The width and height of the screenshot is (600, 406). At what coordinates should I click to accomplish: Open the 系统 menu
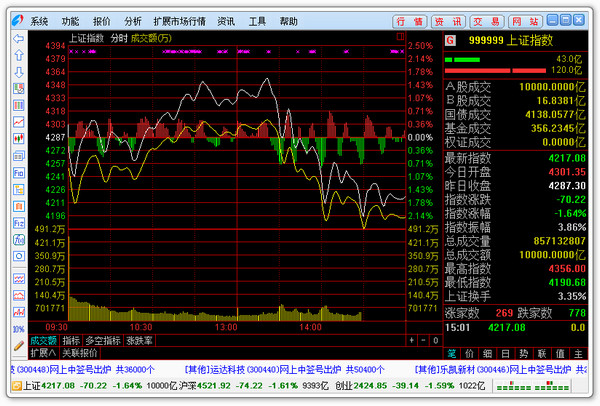coord(39,21)
